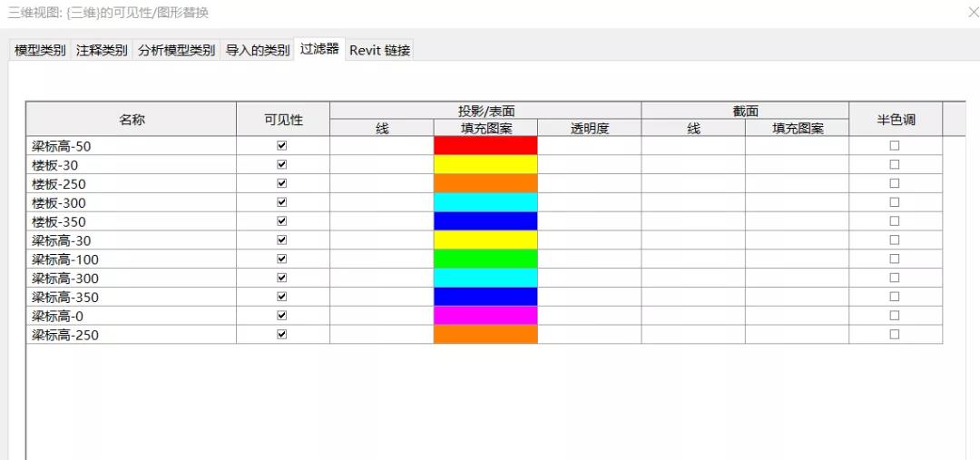Select the 梁标高-0 filter name
Image resolution: width=980 pixels, height=460 pixels.
click(57, 317)
